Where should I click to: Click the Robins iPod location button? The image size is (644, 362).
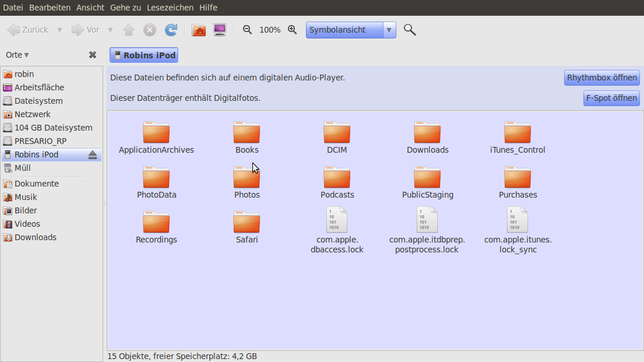144,55
